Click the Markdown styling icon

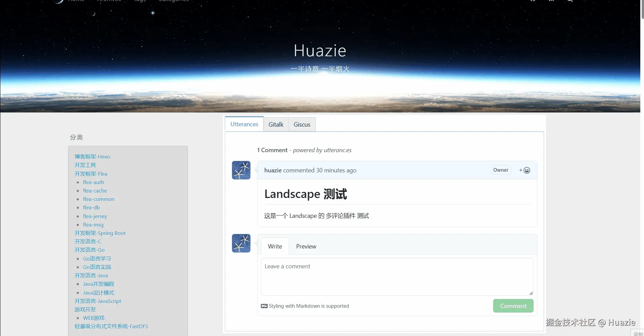(264, 306)
